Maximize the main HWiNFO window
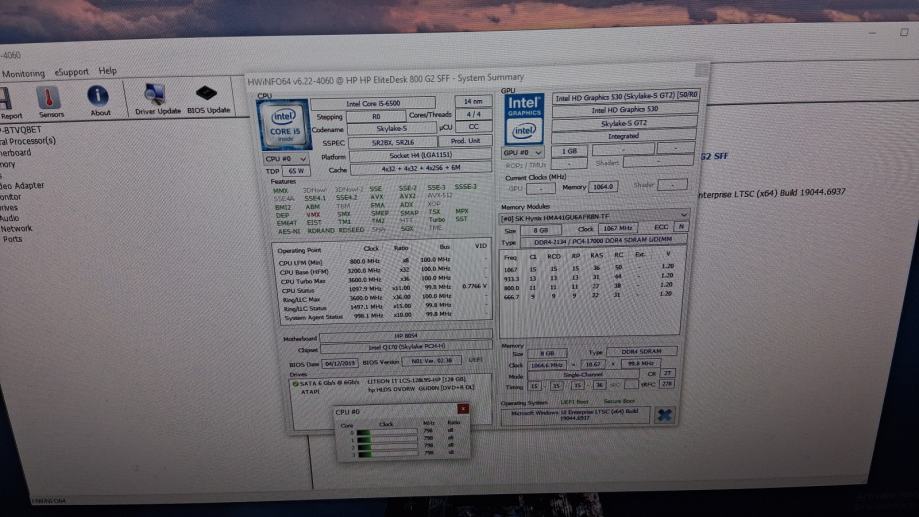The height and width of the screenshot is (517, 919). pos(904,32)
